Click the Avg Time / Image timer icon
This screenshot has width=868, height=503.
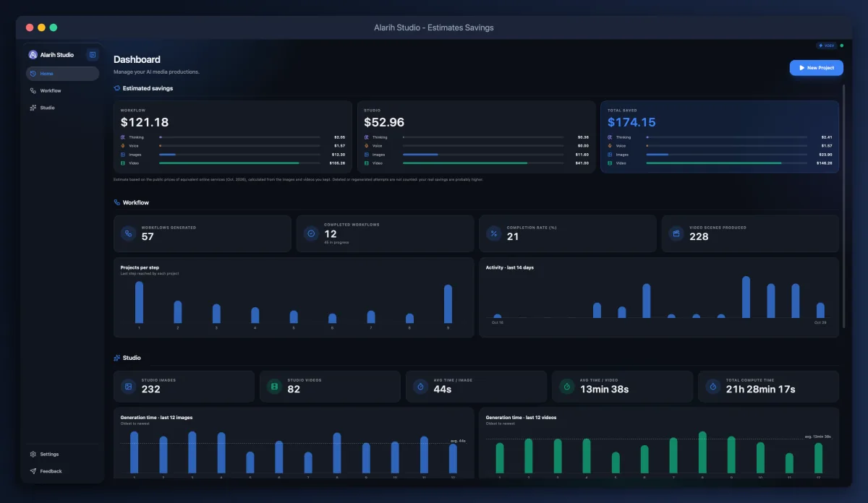coord(420,387)
